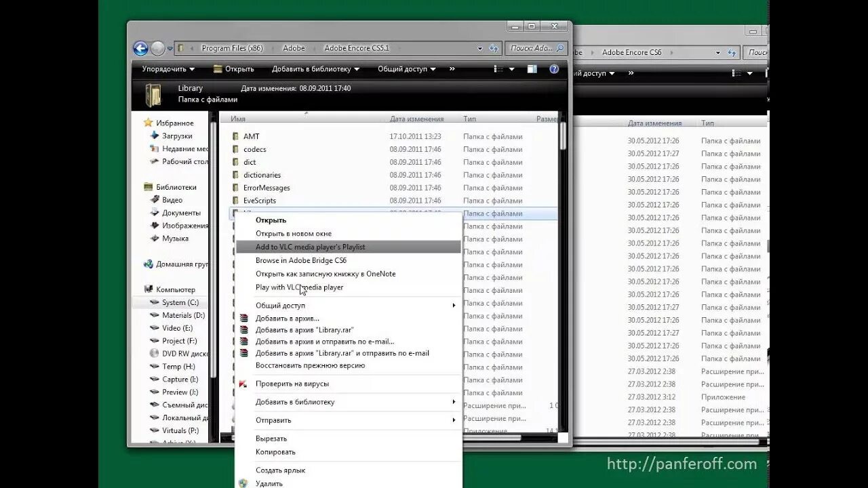Select Add to VLC media player's Playlist
Image resolution: width=868 pixels, height=488 pixels.
348,247
